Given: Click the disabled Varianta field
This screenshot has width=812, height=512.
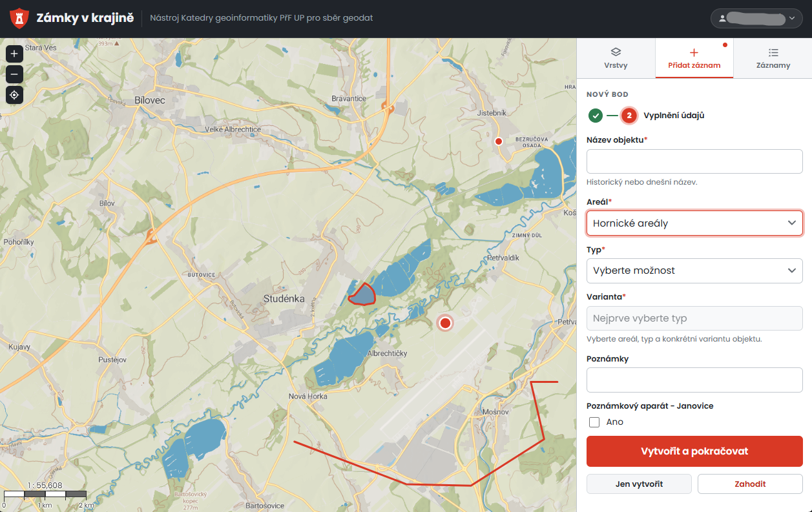Looking at the screenshot, I should (x=694, y=318).
